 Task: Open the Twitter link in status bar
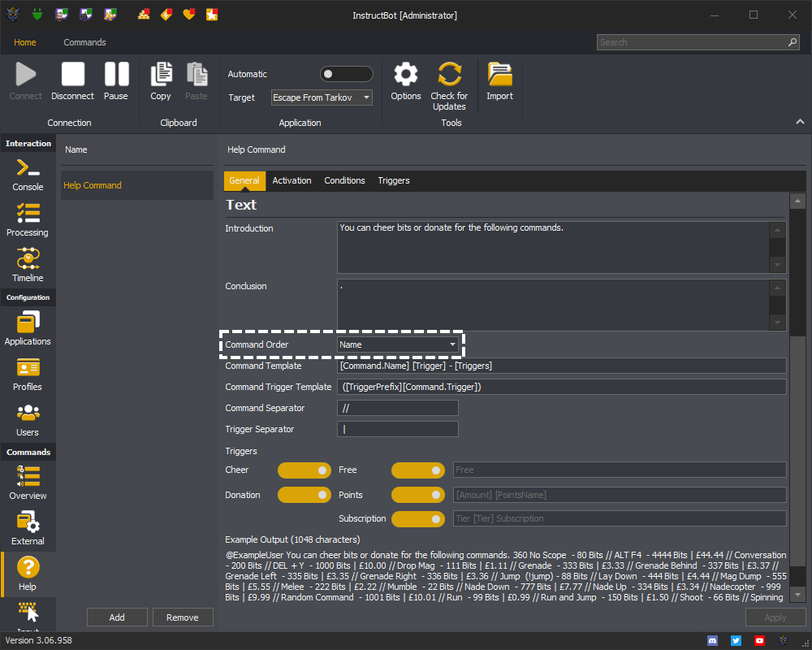[736, 641]
